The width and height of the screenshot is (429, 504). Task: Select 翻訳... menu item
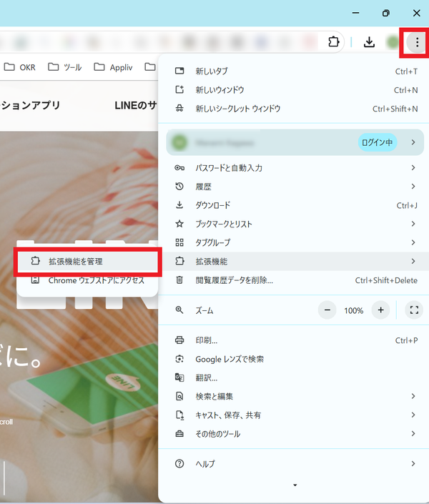coord(293,377)
